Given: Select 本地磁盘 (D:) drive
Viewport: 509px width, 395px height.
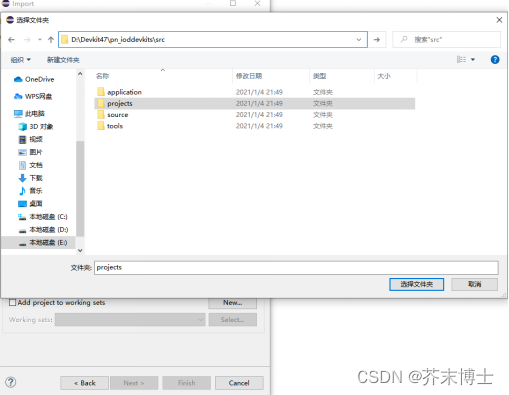Looking at the screenshot, I should click(43, 230).
